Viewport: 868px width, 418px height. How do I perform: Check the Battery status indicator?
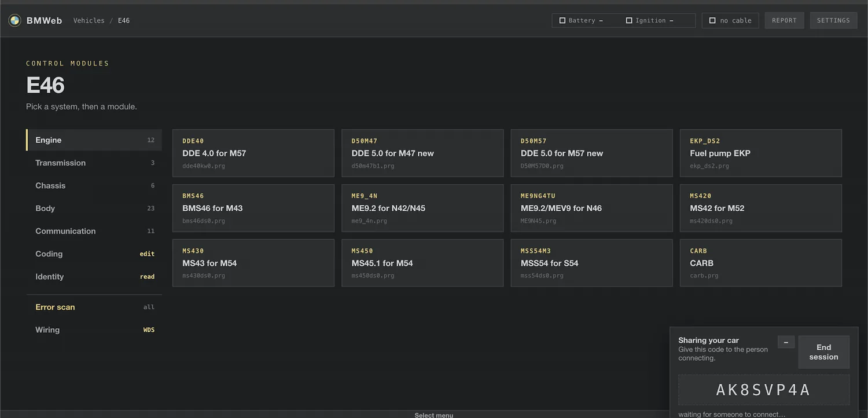click(x=581, y=20)
